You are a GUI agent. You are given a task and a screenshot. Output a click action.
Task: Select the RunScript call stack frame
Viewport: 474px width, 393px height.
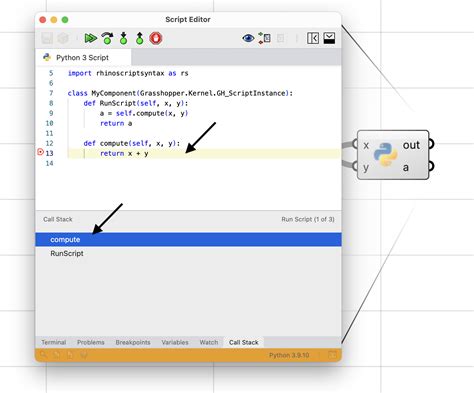point(188,253)
